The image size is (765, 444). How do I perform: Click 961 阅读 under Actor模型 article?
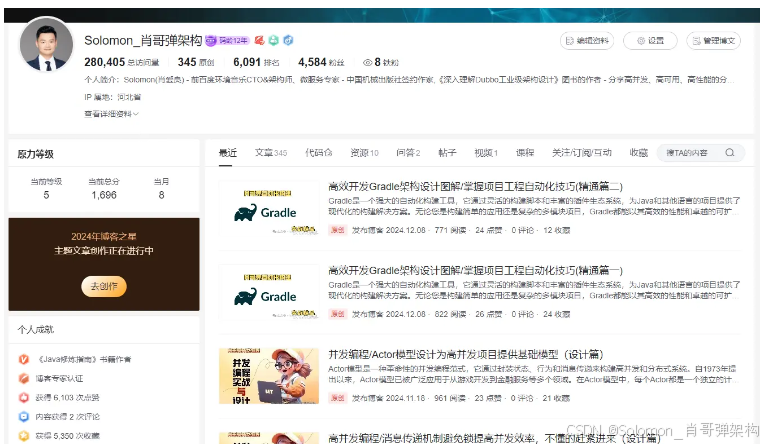pyautogui.click(x=450, y=398)
